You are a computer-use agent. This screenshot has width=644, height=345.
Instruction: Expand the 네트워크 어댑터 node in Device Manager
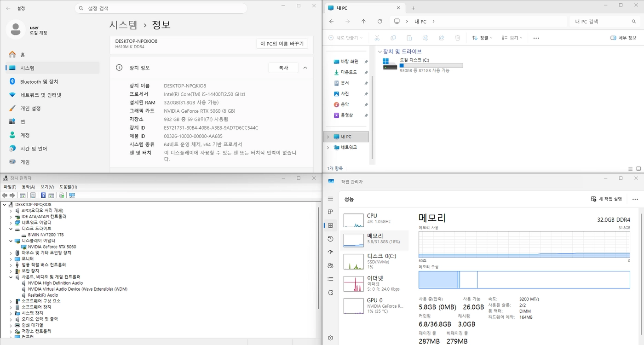coord(11,222)
